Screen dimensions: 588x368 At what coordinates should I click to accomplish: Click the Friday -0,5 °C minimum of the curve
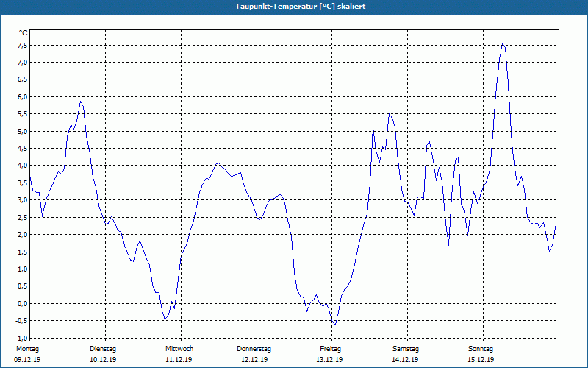coord(335,325)
